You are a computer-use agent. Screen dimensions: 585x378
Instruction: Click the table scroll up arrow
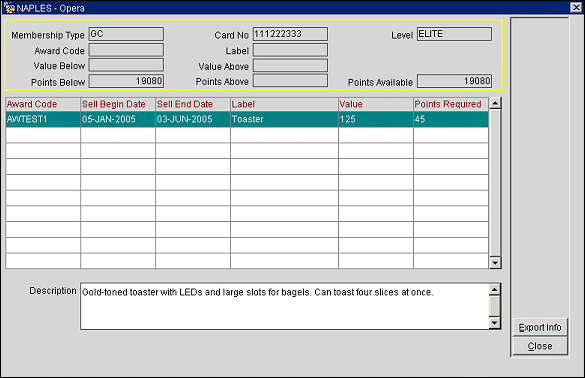495,103
